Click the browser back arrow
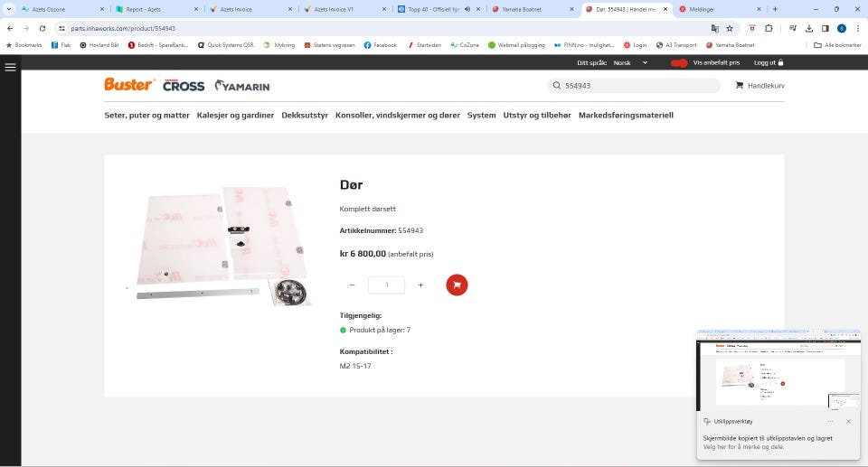 coord(10,28)
